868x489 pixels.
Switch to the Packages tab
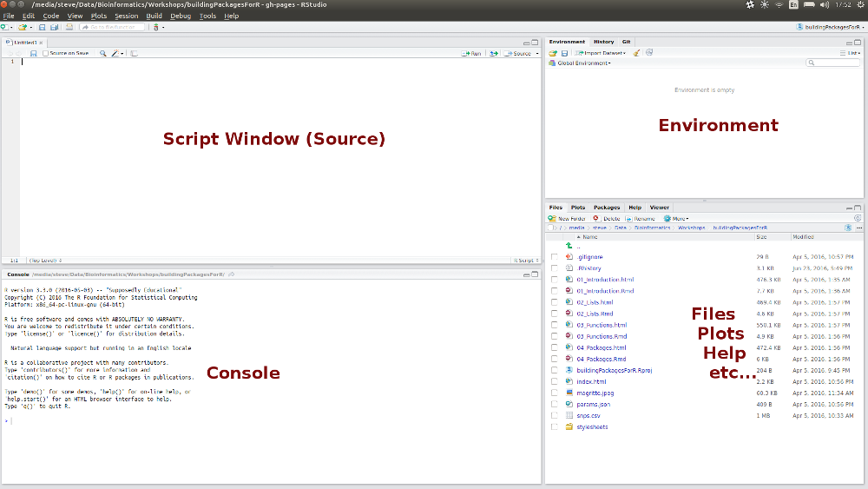coord(607,208)
